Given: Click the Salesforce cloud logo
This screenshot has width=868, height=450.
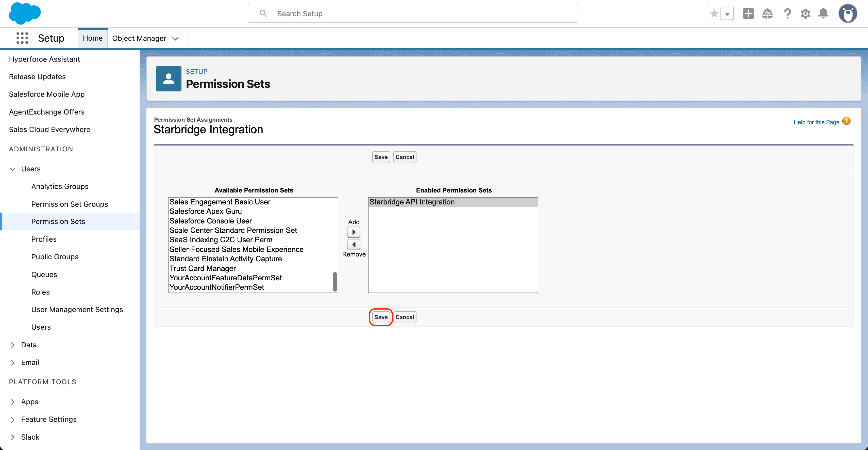Looking at the screenshot, I should pos(25,13).
